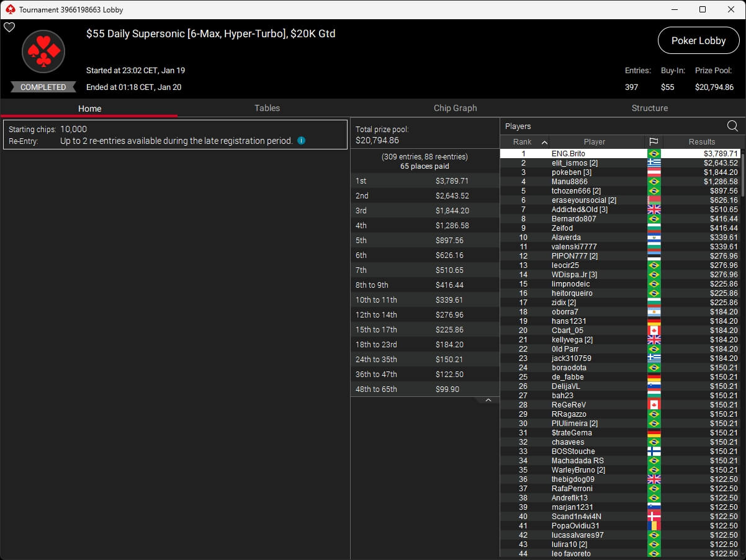Open the player search magnifier
The width and height of the screenshot is (746, 560).
click(x=732, y=126)
